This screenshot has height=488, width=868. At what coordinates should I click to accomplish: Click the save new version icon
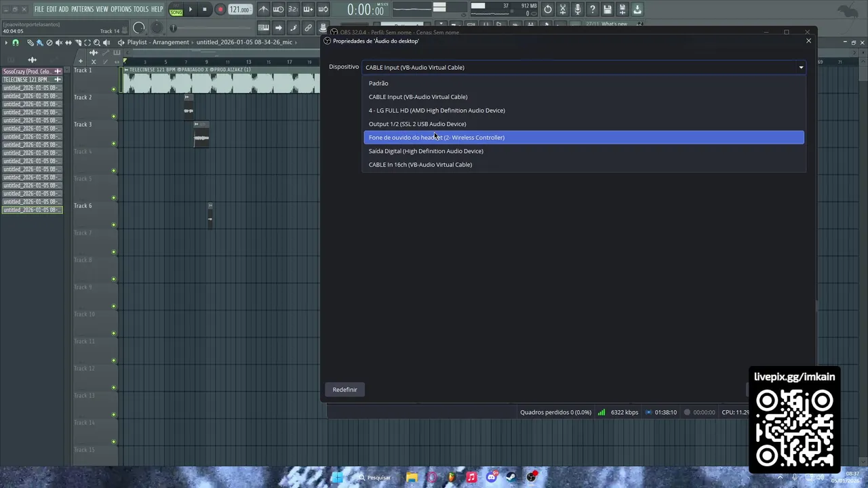[623, 9]
